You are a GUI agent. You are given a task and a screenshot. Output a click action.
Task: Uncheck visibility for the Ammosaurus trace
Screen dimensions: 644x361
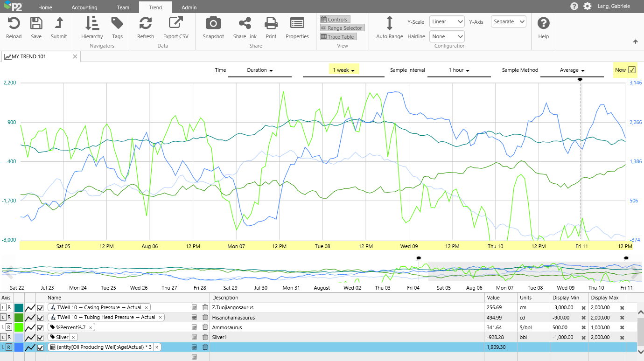click(x=41, y=327)
